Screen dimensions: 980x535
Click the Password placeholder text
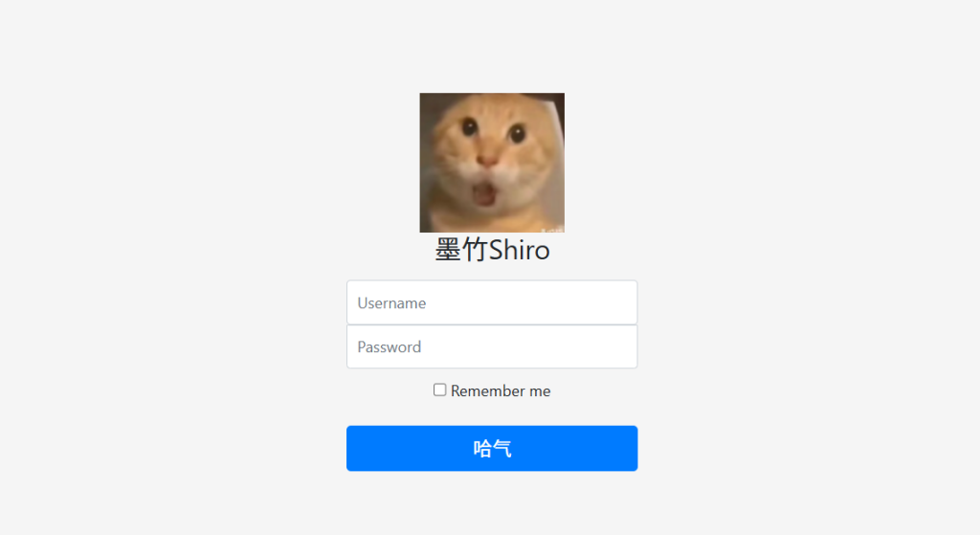pos(390,346)
